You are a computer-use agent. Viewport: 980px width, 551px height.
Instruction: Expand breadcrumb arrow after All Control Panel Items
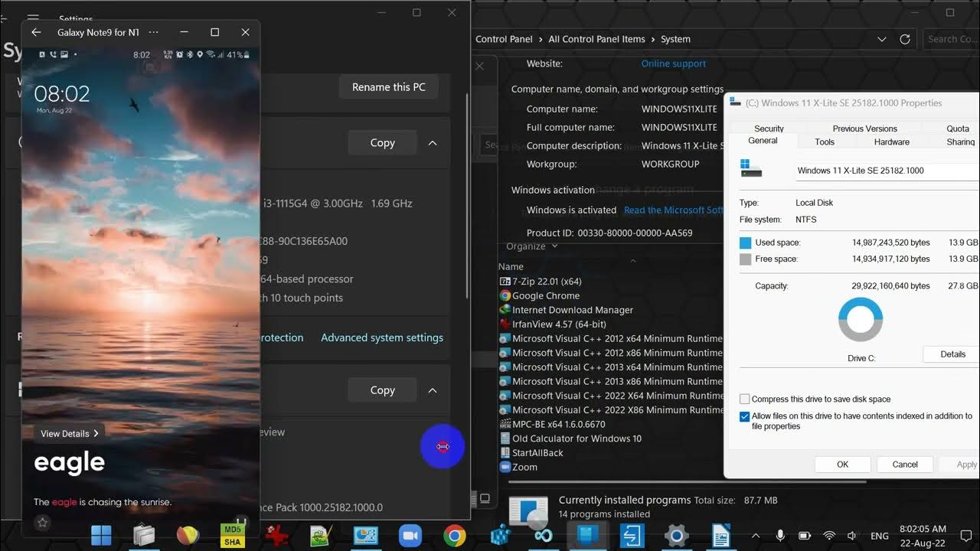pos(652,39)
